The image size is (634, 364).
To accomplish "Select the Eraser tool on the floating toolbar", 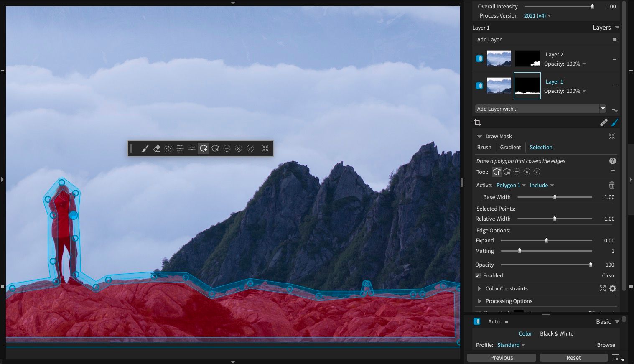I will [157, 148].
